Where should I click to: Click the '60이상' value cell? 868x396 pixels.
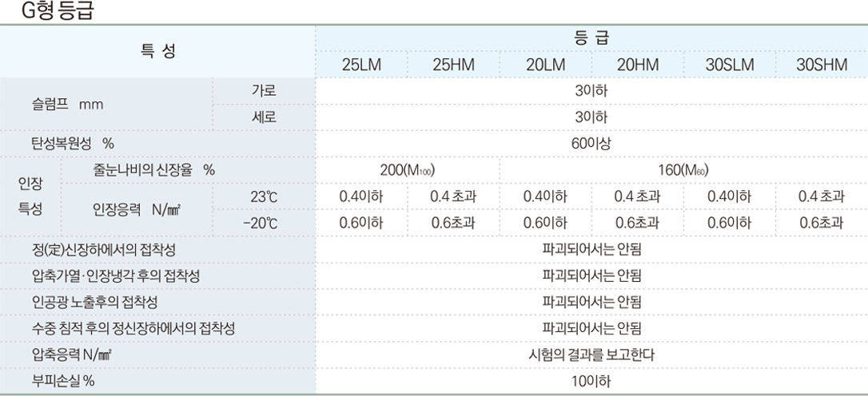coord(591,144)
